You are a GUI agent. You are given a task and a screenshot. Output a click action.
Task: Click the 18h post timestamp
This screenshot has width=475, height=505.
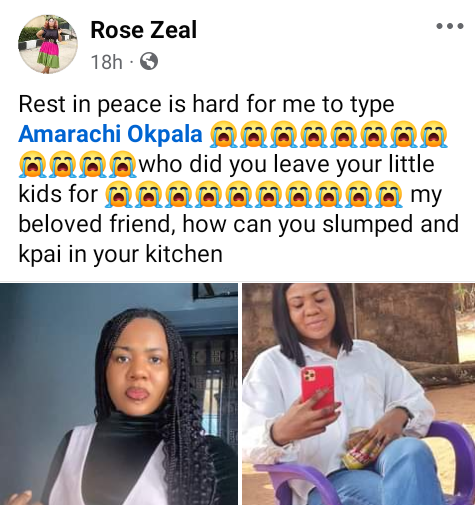click(106, 62)
